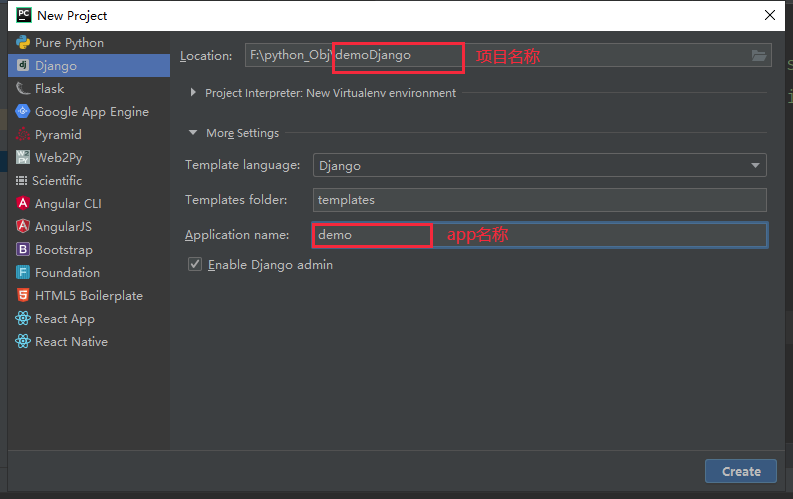The width and height of the screenshot is (793, 499).
Task: Choose the React Native label
Action: point(71,342)
